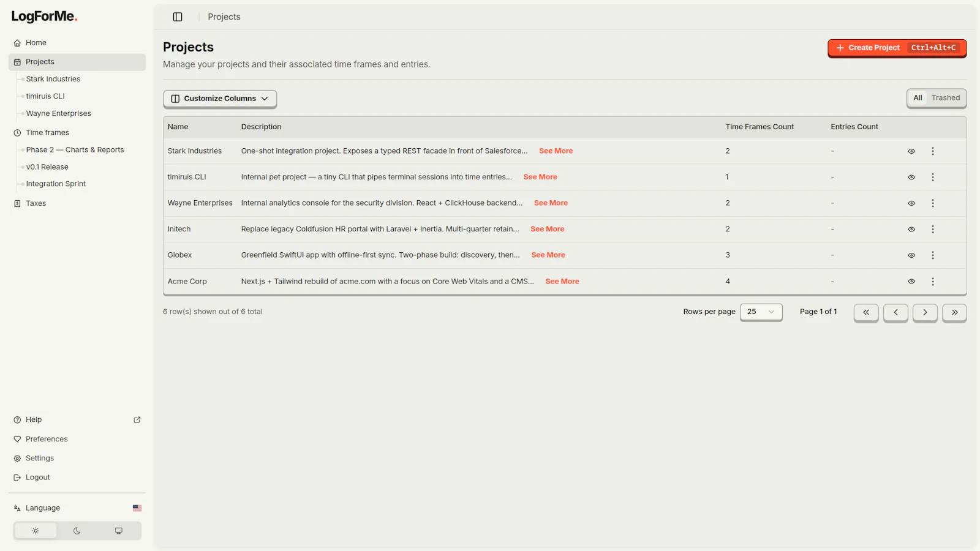980x551 pixels.
Task: Open actions menu for Initech row
Action: pyautogui.click(x=933, y=230)
